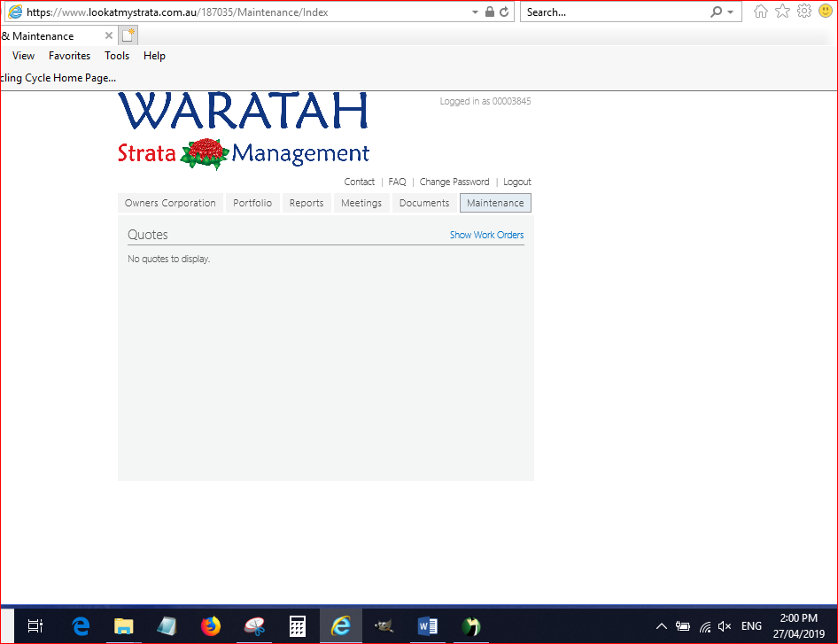
Task: Open the Documents tab
Action: (424, 203)
